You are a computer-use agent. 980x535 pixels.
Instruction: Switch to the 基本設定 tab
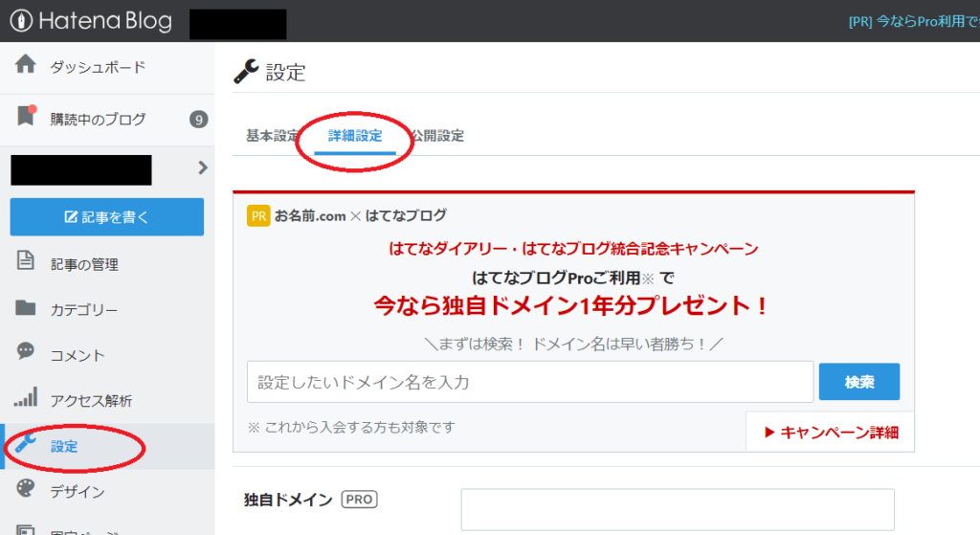point(273,136)
